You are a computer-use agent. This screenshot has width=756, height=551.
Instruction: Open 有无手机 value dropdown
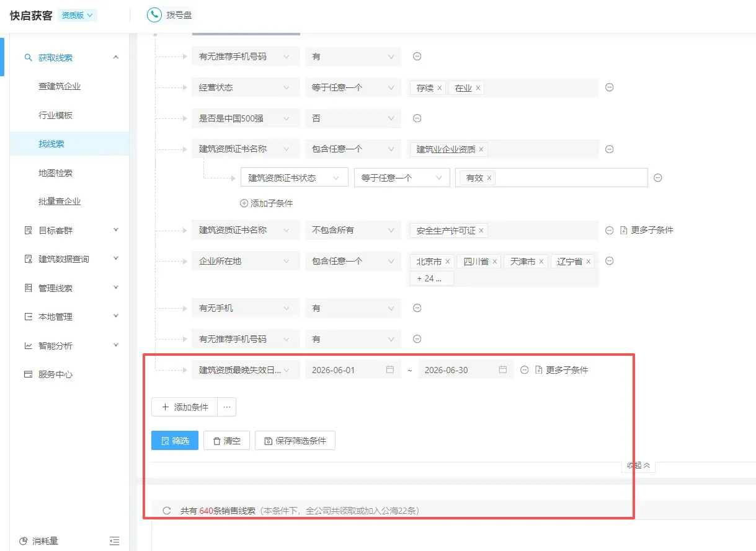pyautogui.click(x=353, y=308)
